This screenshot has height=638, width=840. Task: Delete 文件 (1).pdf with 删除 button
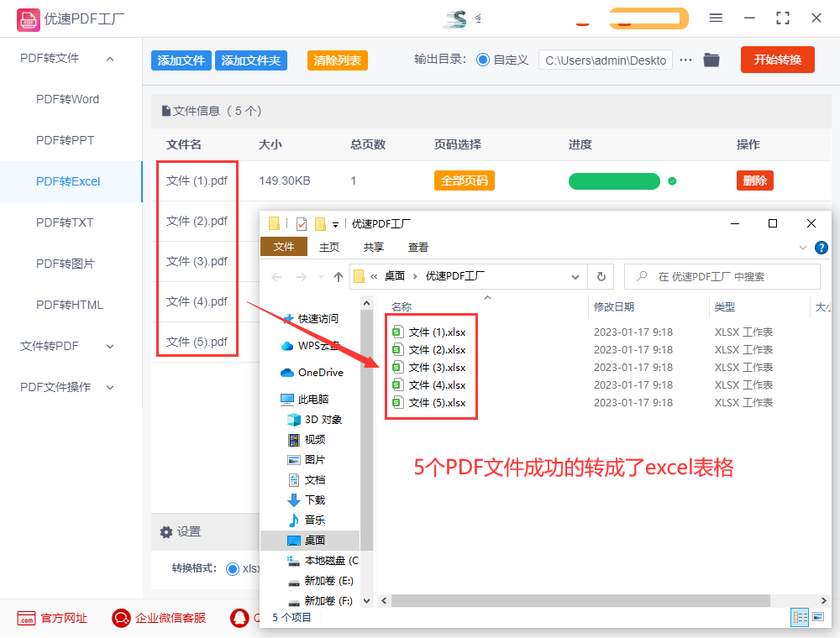(755, 181)
